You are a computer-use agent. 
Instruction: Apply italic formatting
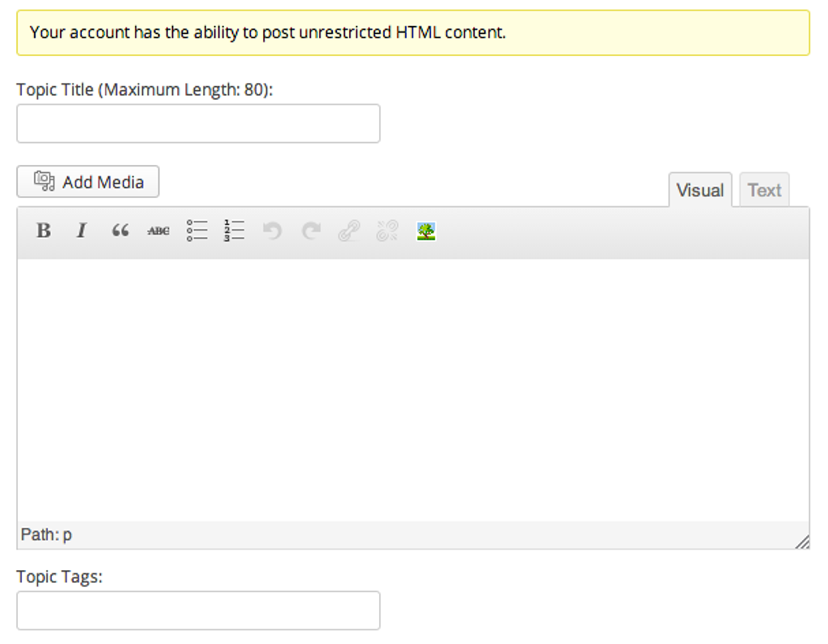coord(81,231)
